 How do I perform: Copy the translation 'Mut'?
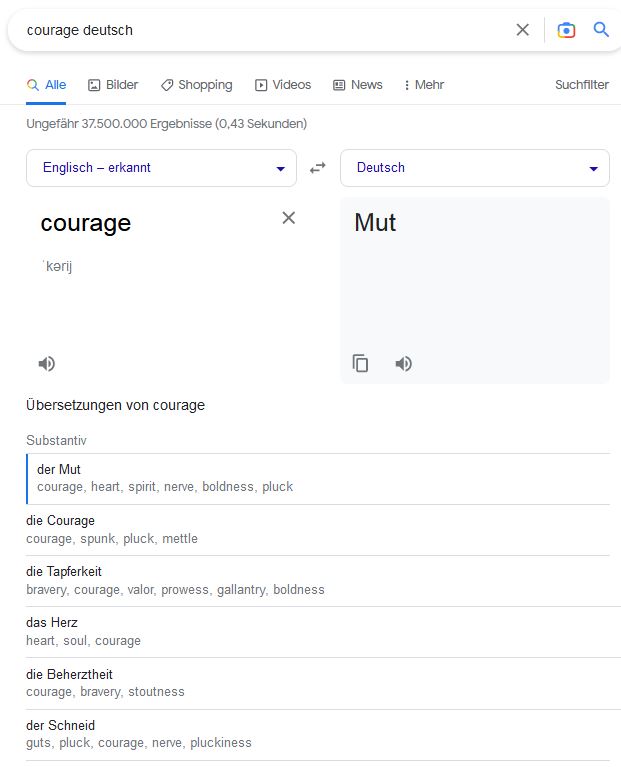pos(361,364)
